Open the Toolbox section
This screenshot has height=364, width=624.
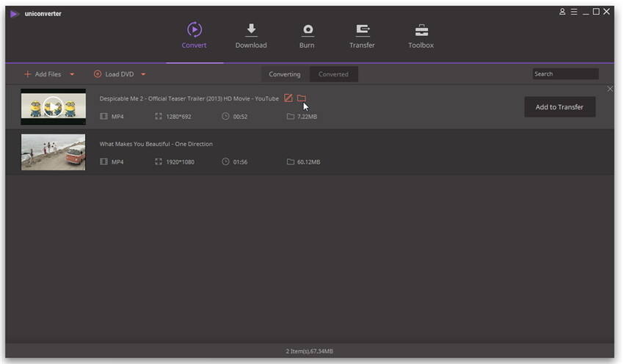(x=421, y=36)
